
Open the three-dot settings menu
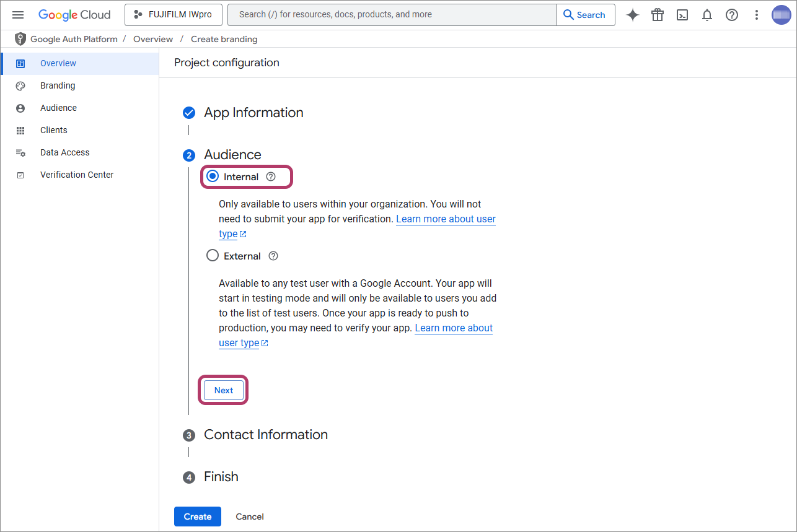[756, 15]
